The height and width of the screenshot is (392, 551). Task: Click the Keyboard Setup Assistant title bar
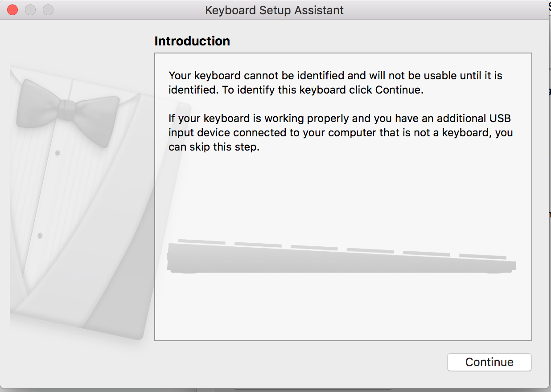(274, 10)
